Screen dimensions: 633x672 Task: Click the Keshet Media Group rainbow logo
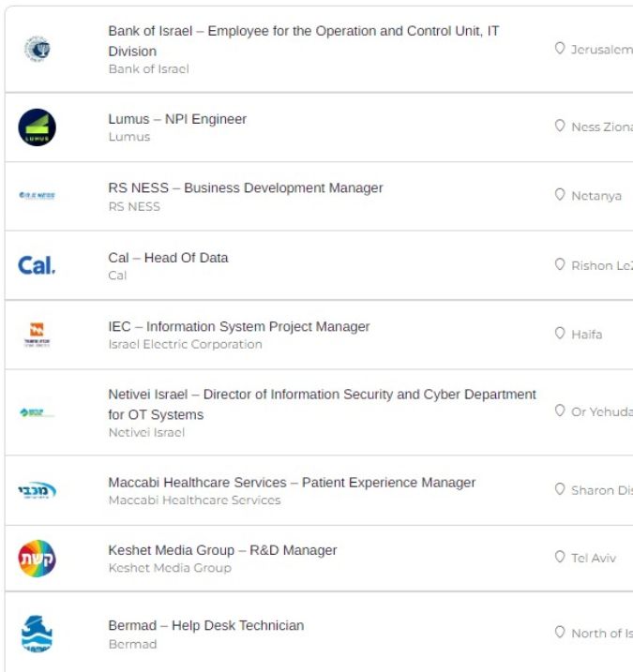click(38, 559)
